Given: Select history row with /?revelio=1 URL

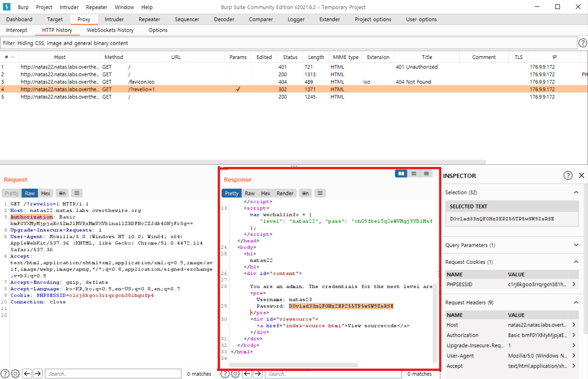Looking at the screenshot, I should pyautogui.click(x=294, y=89).
